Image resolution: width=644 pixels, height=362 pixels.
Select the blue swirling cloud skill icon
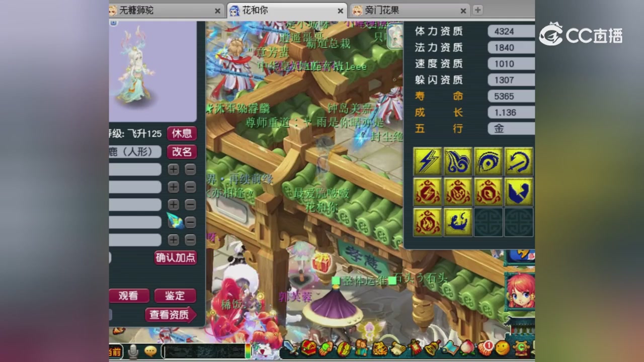tap(458, 161)
